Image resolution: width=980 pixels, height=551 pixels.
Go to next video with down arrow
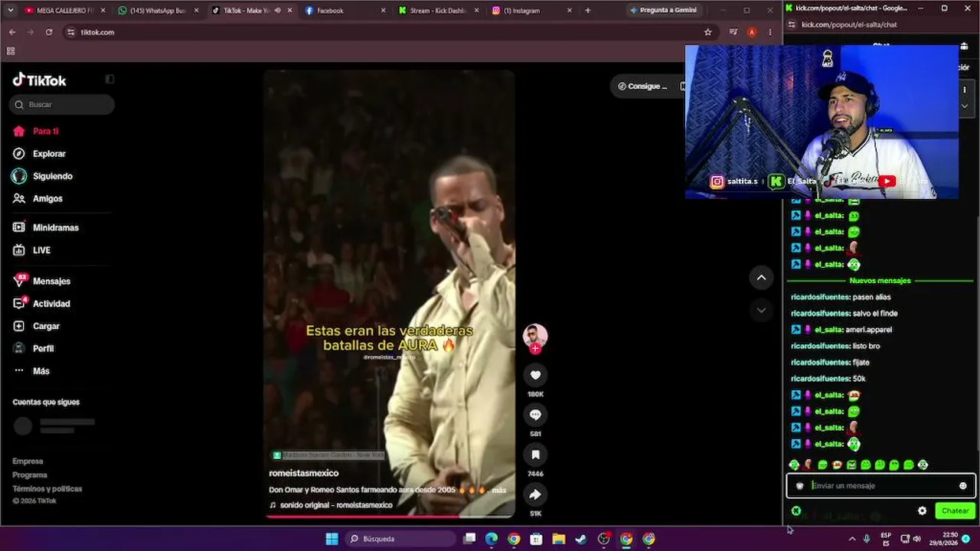click(761, 310)
